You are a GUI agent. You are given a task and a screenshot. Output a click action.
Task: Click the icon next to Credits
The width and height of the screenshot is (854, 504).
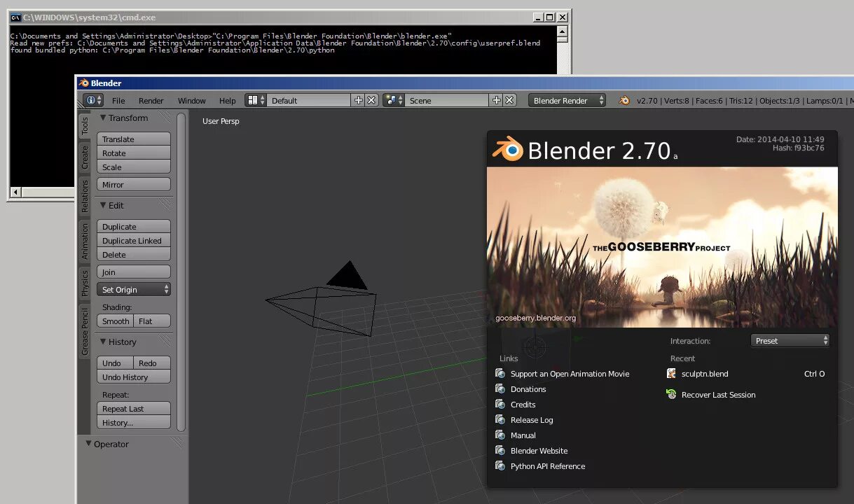(500, 404)
